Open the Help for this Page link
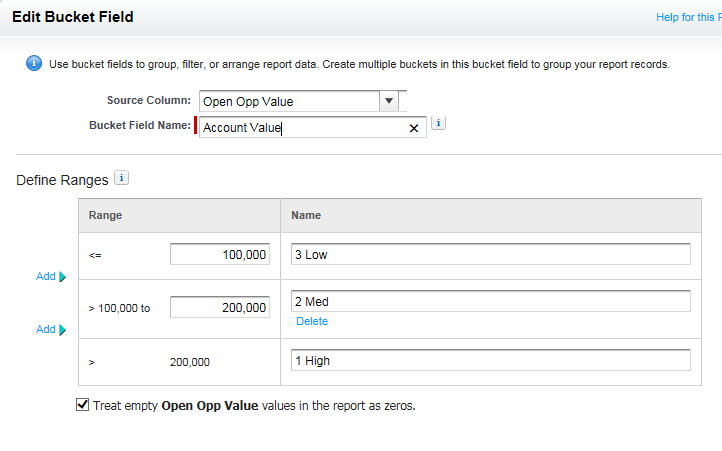Image resolution: width=722 pixels, height=451 pixels. pyautogui.click(x=688, y=17)
